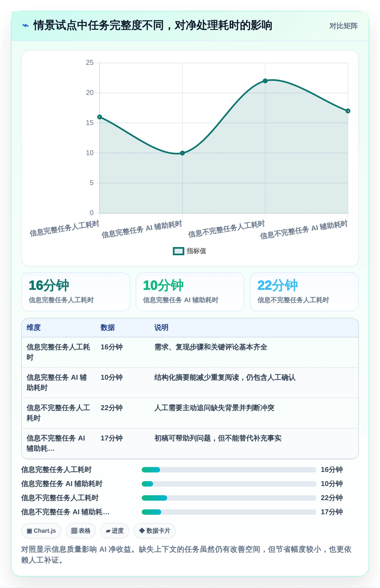This screenshot has height=588, width=380.
Task: Select the 16分钟 data card
Action: [76, 292]
